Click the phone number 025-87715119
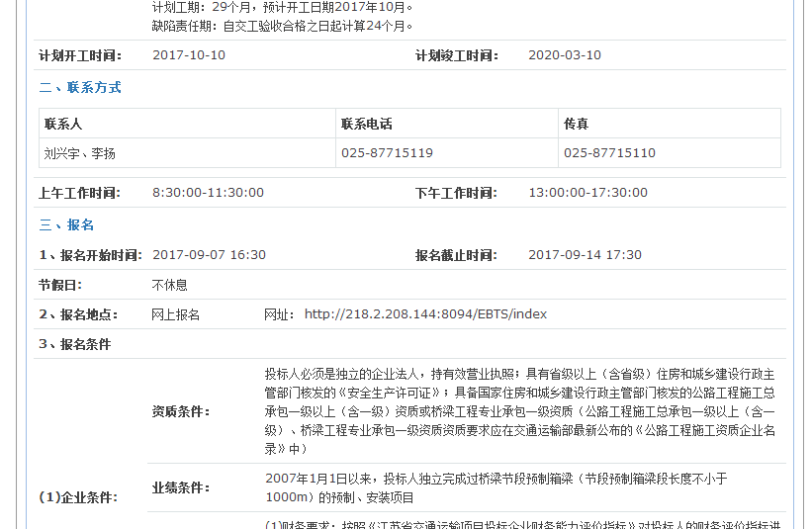Viewport: 812px width, 529px height. pyautogui.click(x=387, y=153)
